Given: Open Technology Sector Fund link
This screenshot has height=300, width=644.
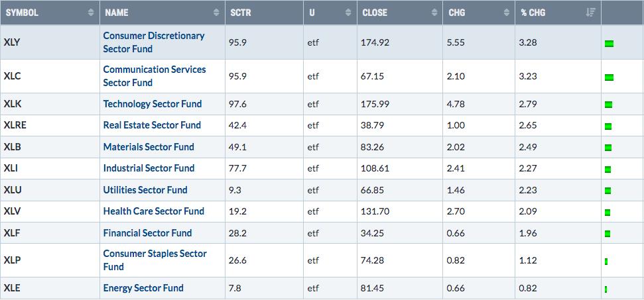Looking at the screenshot, I should click(x=153, y=104).
